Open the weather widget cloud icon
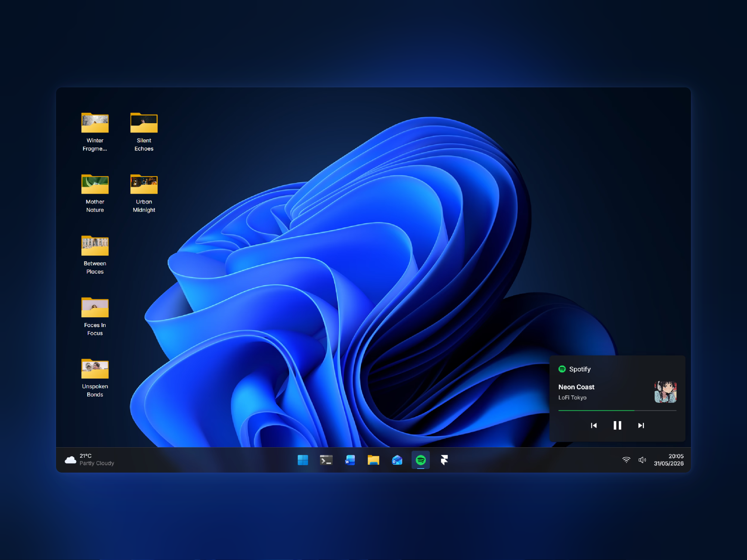The width and height of the screenshot is (747, 560). (x=70, y=460)
